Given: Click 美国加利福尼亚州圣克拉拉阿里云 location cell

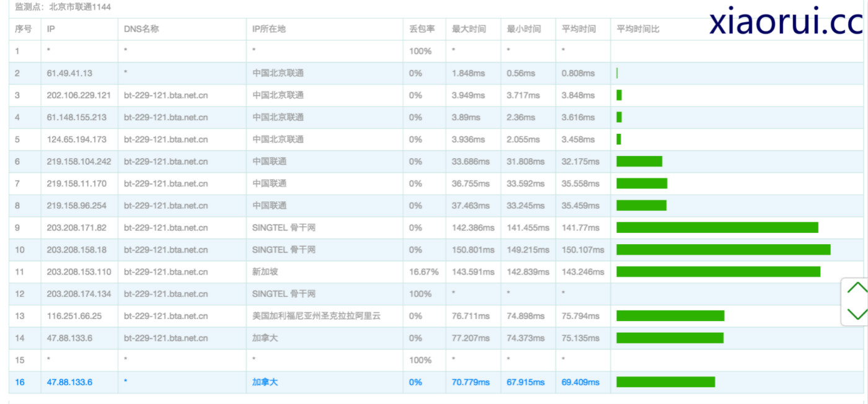Looking at the screenshot, I should [x=316, y=316].
